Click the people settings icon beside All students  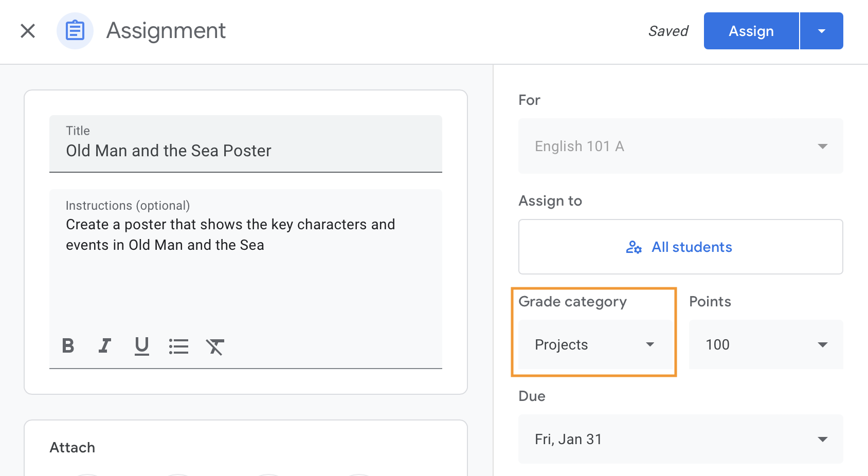[x=634, y=247]
